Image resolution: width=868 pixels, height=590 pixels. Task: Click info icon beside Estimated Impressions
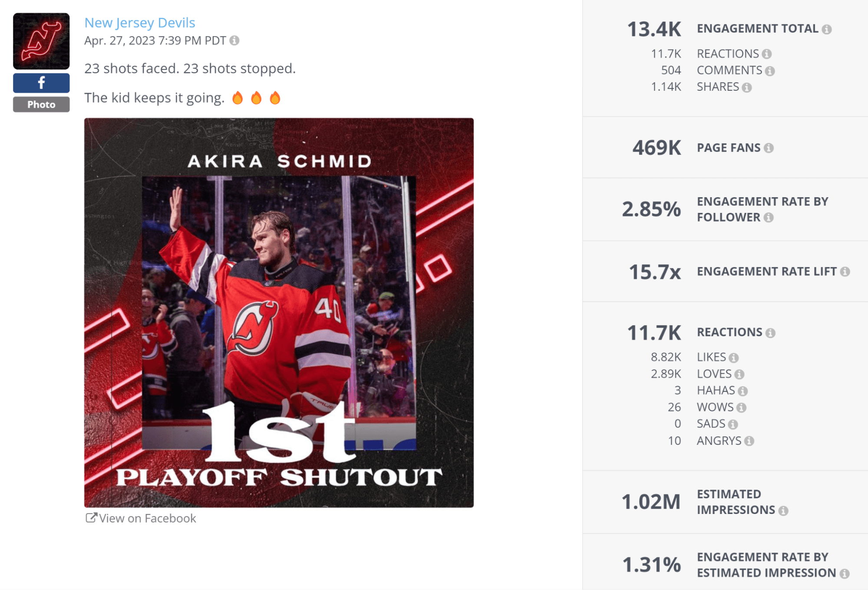click(x=783, y=510)
